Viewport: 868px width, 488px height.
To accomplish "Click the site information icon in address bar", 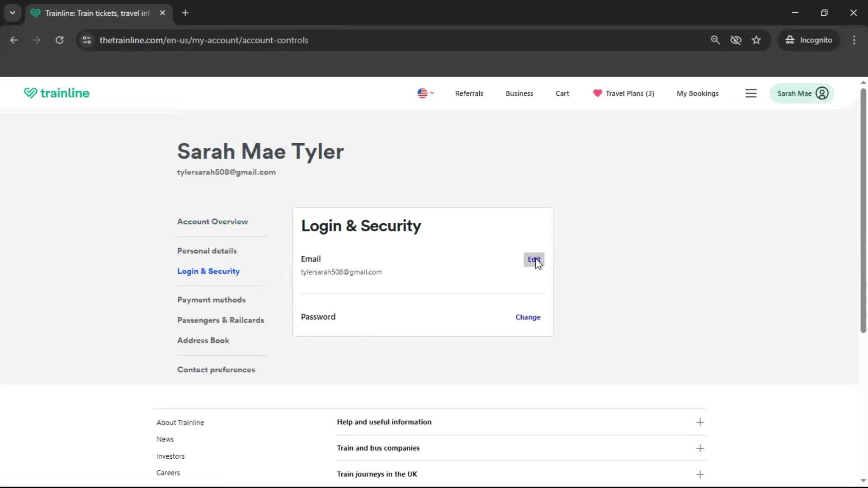I will (x=87, y=40).
